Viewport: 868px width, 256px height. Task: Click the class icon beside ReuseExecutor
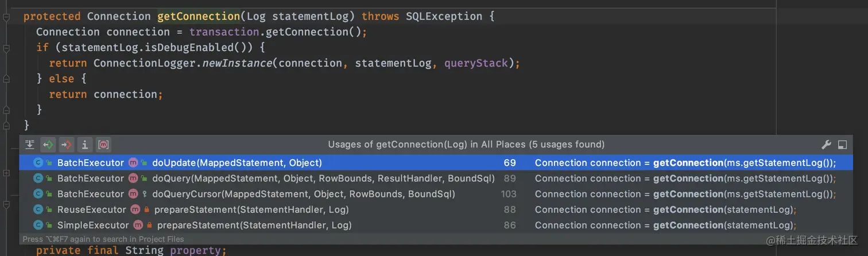pyautogui.click(x=38, y=210)
